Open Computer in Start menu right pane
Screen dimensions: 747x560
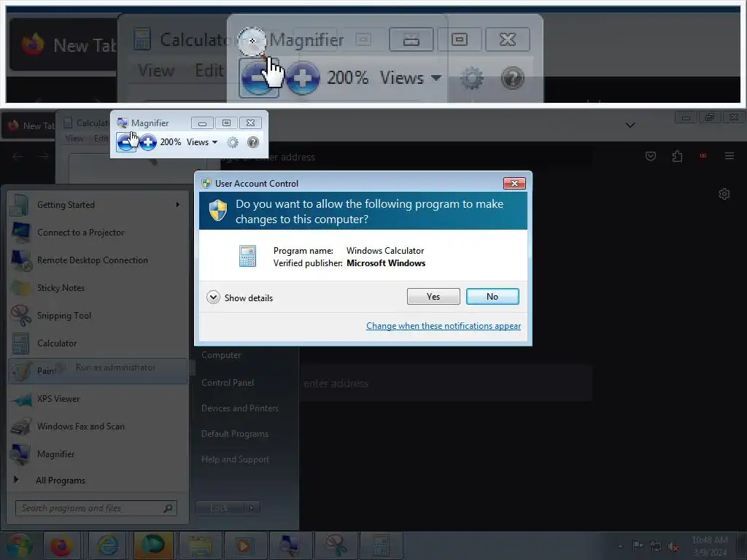coord(221,355)
